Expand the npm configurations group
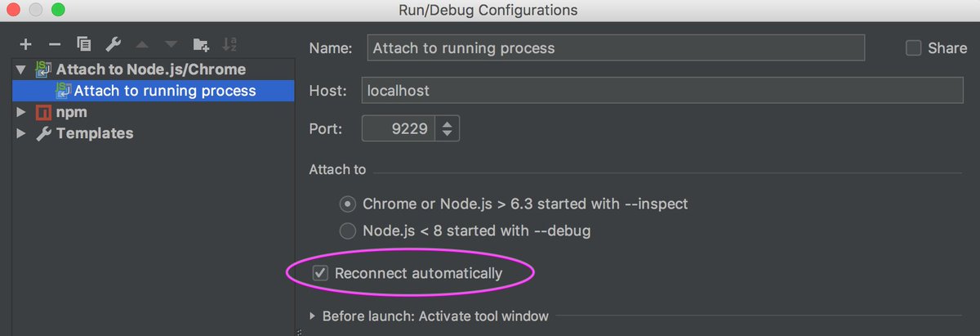The image size is (980, 336). 21,112
